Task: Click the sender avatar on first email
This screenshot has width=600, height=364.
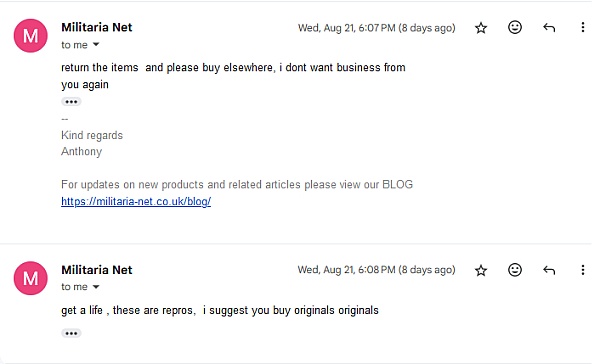Action: (31, 36)
